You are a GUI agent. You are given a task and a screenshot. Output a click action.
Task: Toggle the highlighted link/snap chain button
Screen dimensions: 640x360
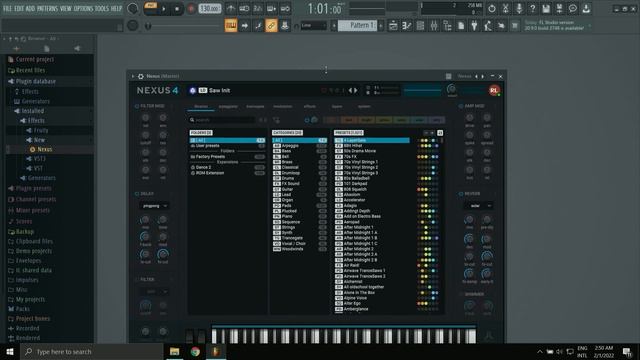point(271,25)
